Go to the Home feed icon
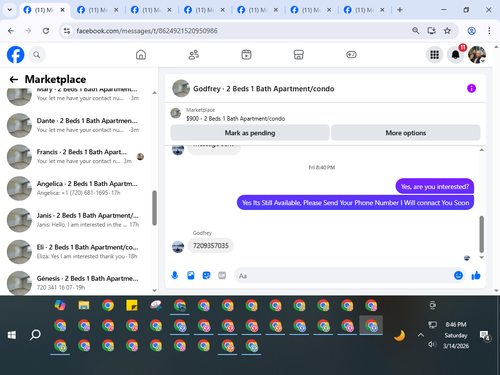This screenshot has height=375, width=500. [x=141, y=55]
